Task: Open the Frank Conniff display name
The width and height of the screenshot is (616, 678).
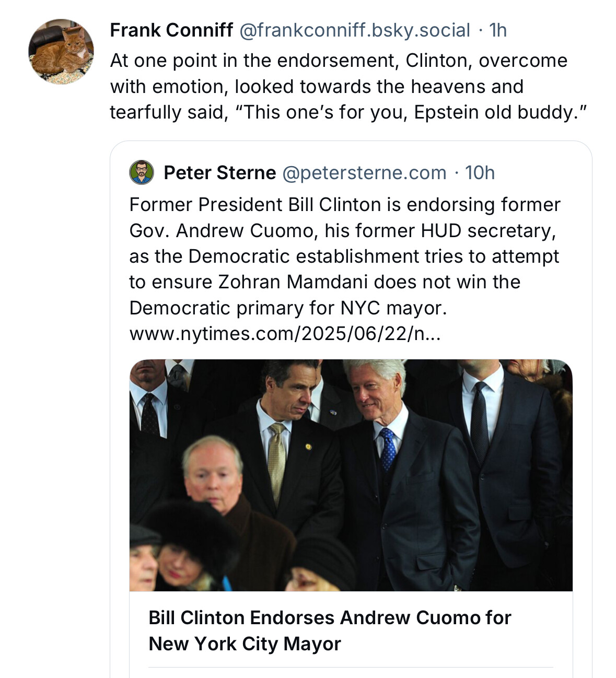Action: [x=171, y=30]
